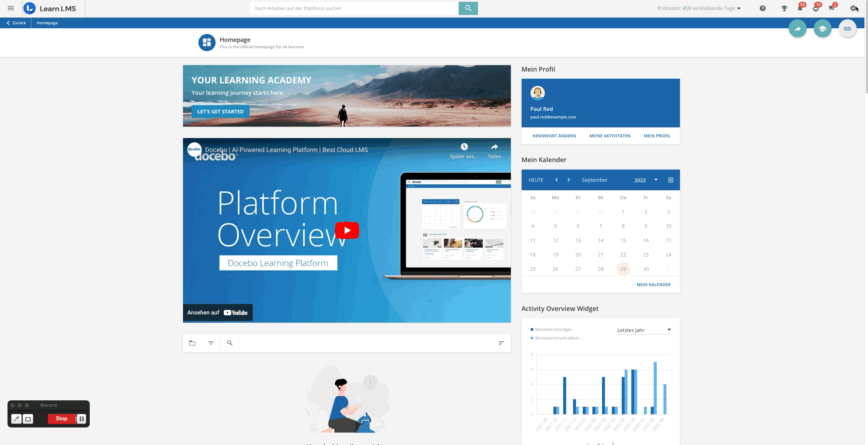Select September 29 in calendar
This screenshot has width=868, height=445.
click(623, 269)
